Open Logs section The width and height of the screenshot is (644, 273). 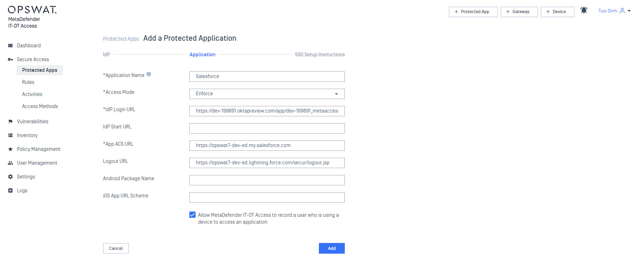tap(22, 191)
